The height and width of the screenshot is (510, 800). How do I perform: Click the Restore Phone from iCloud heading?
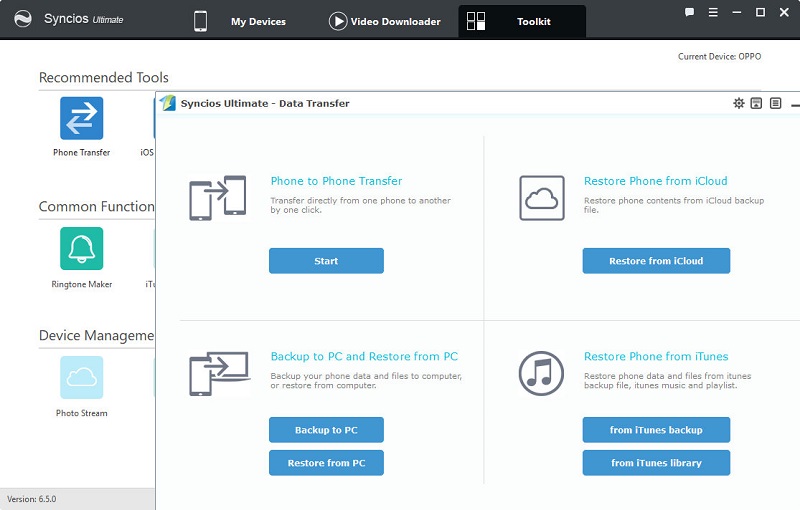656,181
